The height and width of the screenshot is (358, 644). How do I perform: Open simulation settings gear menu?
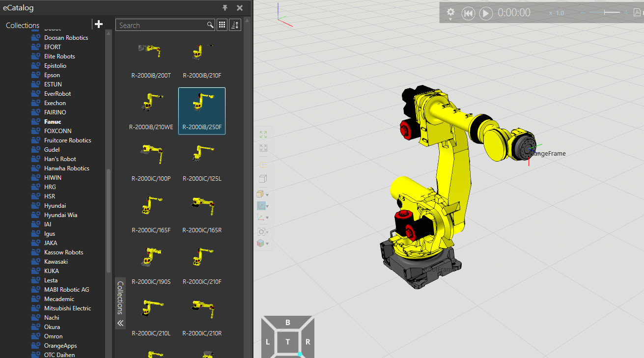(x=450, y=12)
